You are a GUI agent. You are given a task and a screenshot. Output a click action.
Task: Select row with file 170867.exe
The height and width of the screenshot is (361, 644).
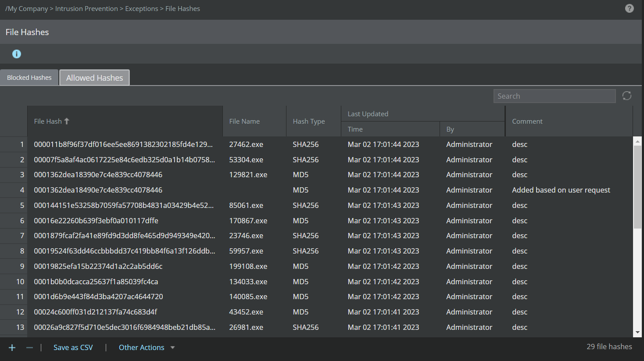(x=316, y=221)
